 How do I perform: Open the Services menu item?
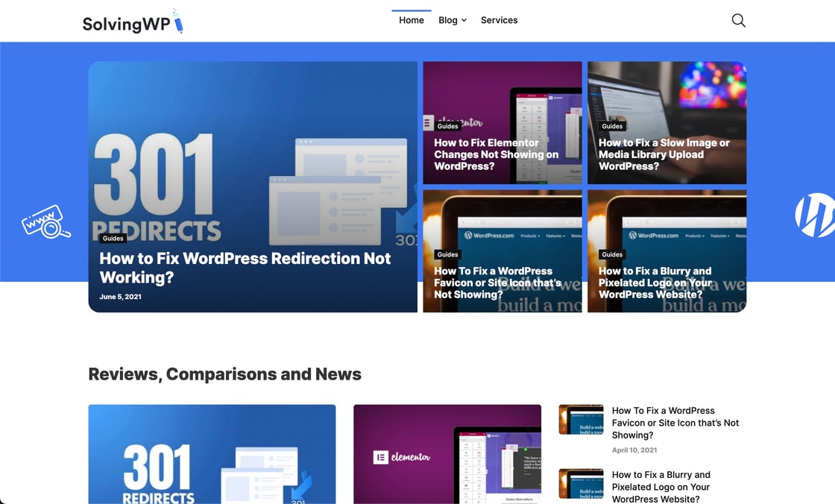point(499,20)
